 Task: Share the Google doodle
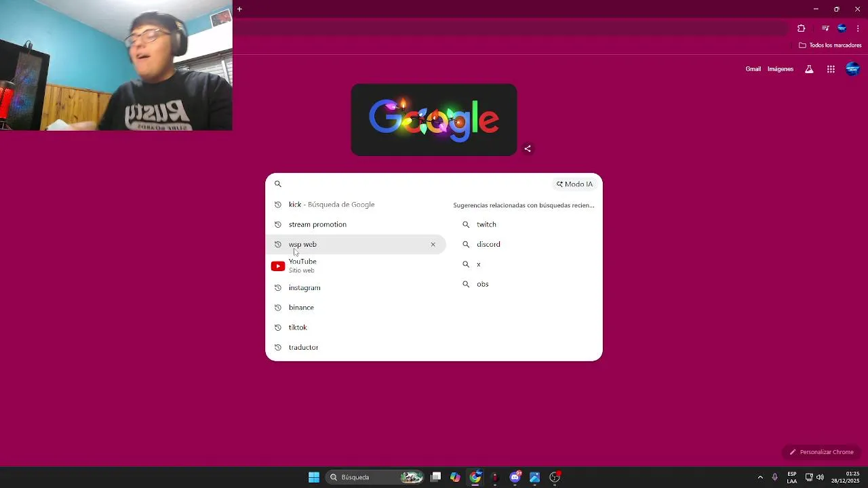click(x=528, y=148)
